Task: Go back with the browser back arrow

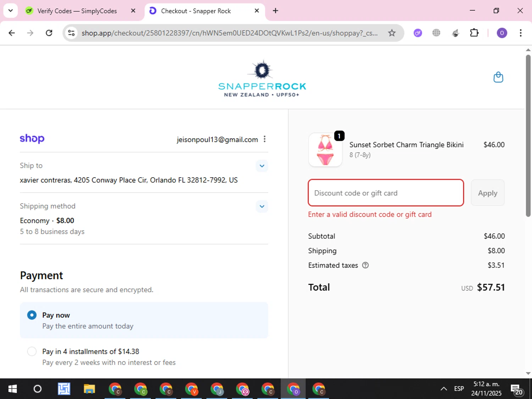Action: click(12, 33)
